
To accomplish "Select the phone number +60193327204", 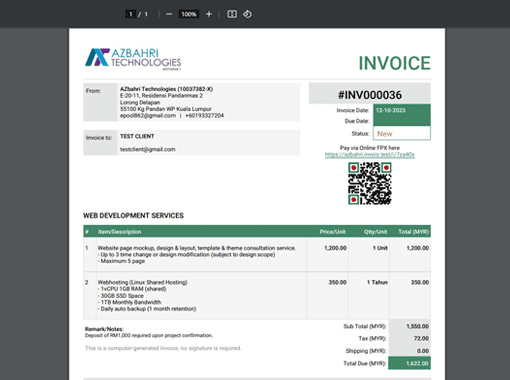I will click(x=204, y=116).
